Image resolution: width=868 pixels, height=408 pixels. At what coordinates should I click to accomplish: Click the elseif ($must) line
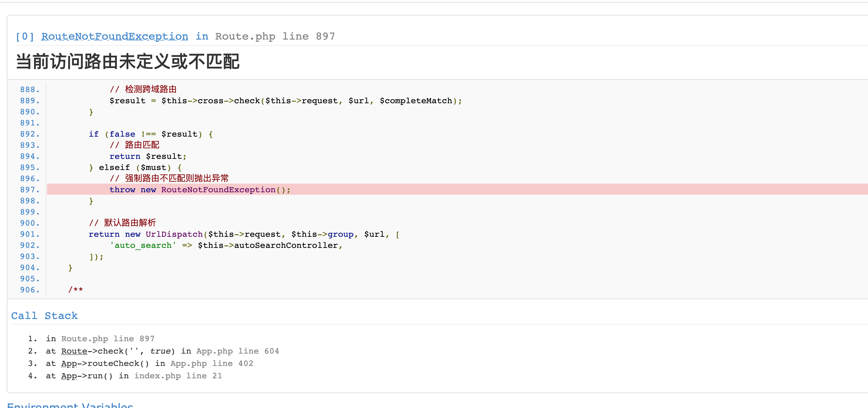pyautogui.click(x=135, y=167)
